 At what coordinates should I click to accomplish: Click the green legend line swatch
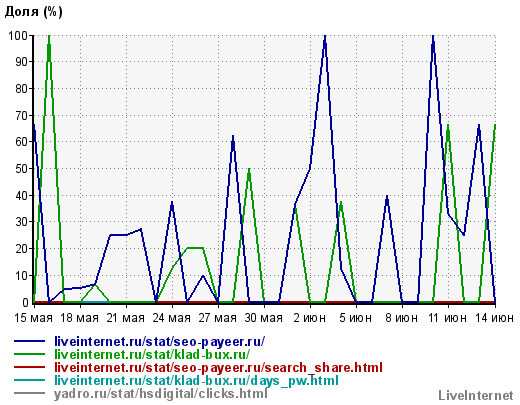(29, 354)
